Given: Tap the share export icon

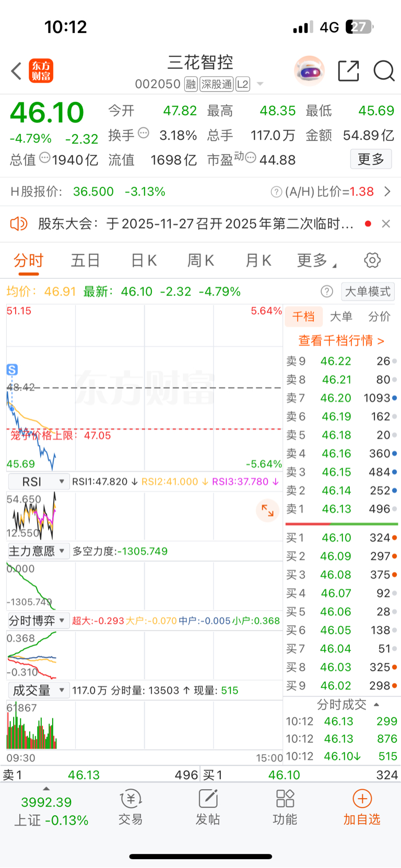Looking at the screenshot, I should tap(348, 71).
